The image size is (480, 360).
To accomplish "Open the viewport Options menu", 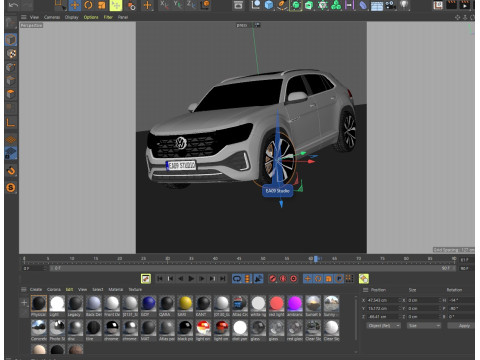I will coord(91,17).
